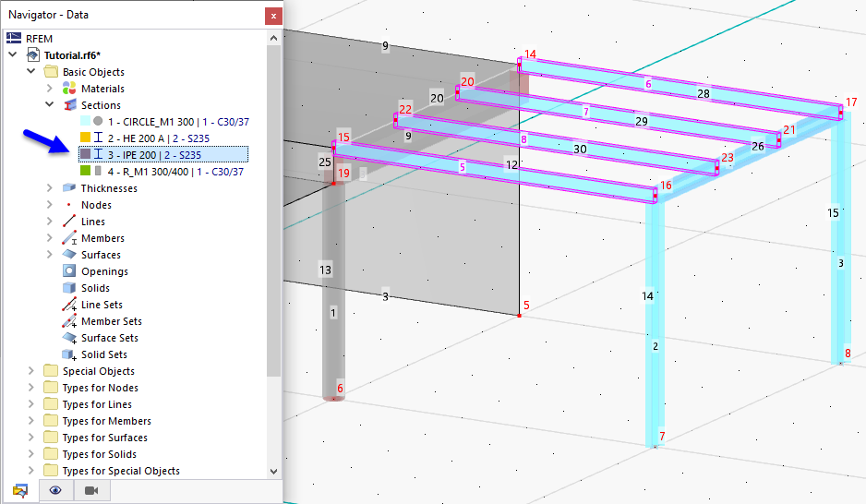Click the purple swatch of section 3
Image resolution: width=866 pixels, height=504 pixels.
tap(85, 154)
